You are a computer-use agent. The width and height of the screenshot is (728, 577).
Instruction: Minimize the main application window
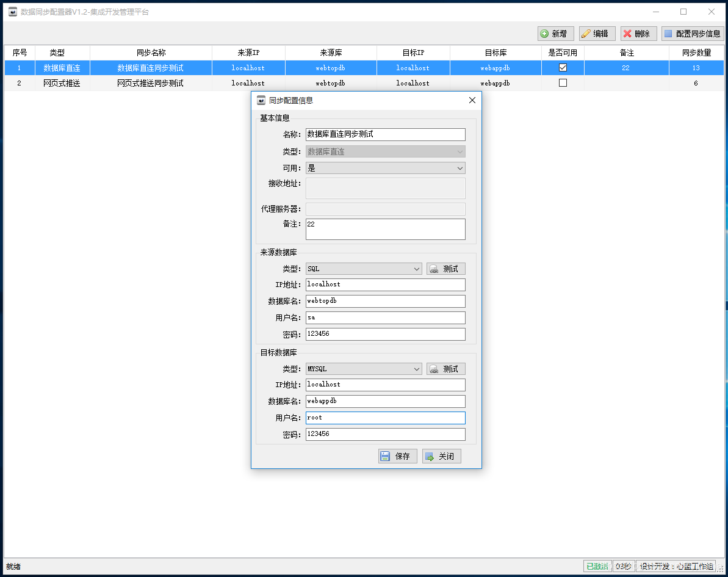point(656,12)
